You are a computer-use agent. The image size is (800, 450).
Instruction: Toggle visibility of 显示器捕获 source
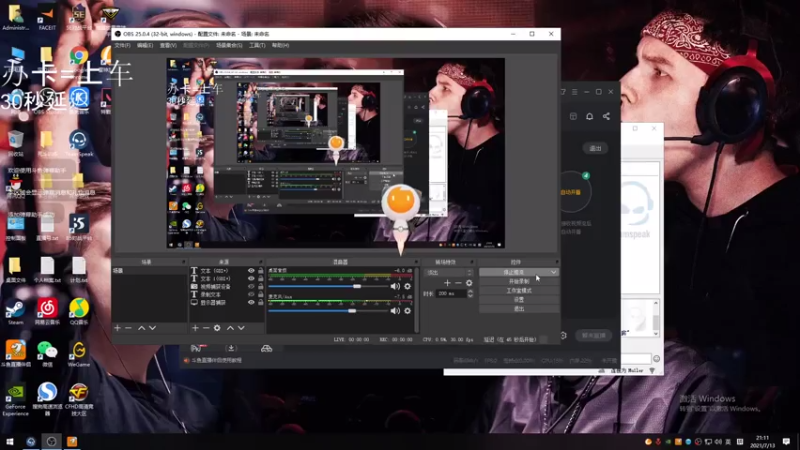251,303
